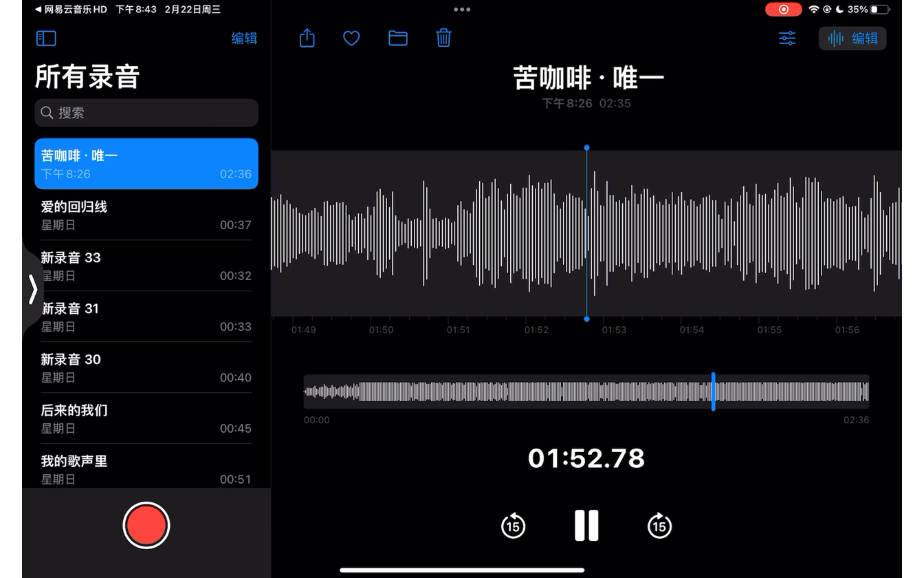This screenshot has width=924, height=578.
Task: Click the 01:50 timeline mark
Action: coord(381,330)
